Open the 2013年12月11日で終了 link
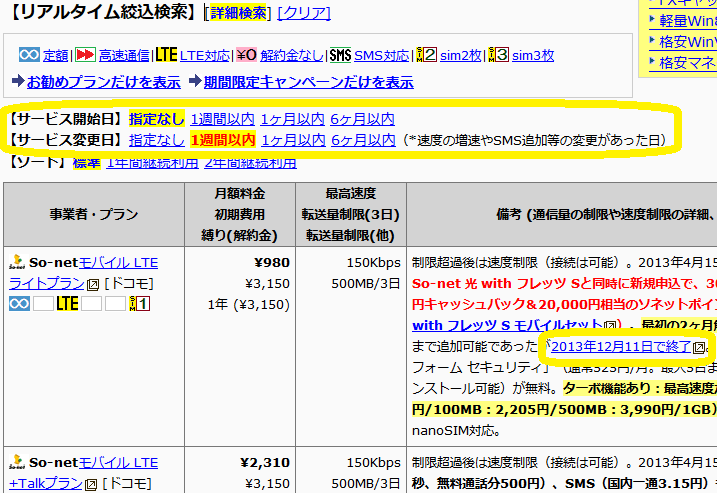 621,347
